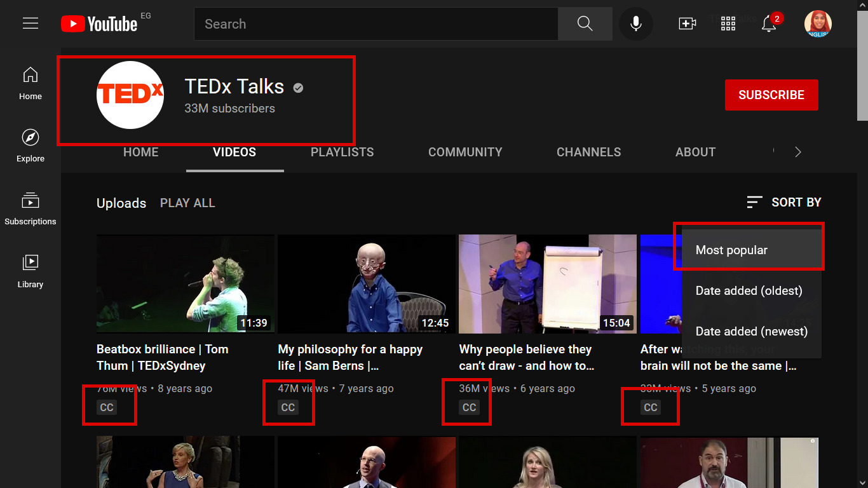Select Date added (newest) option
The height and width of the screenshot is (488, 868).
pyautogui.click(x=752, y=331)
